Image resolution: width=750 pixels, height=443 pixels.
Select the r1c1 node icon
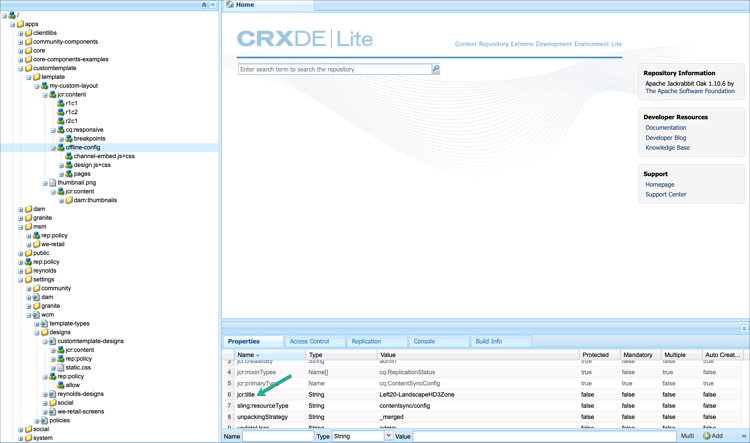pos(61,103)
